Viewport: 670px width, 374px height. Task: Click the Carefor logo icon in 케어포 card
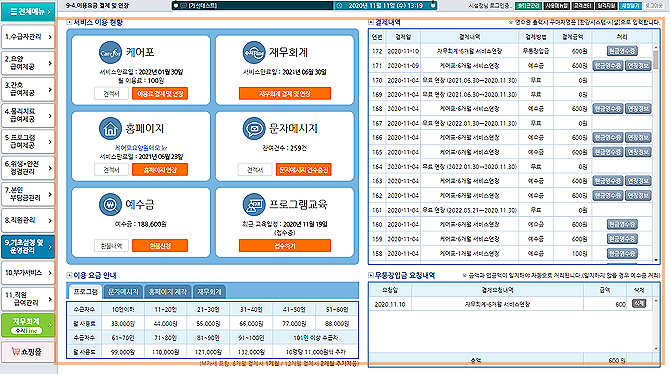[x=110, y=53]
